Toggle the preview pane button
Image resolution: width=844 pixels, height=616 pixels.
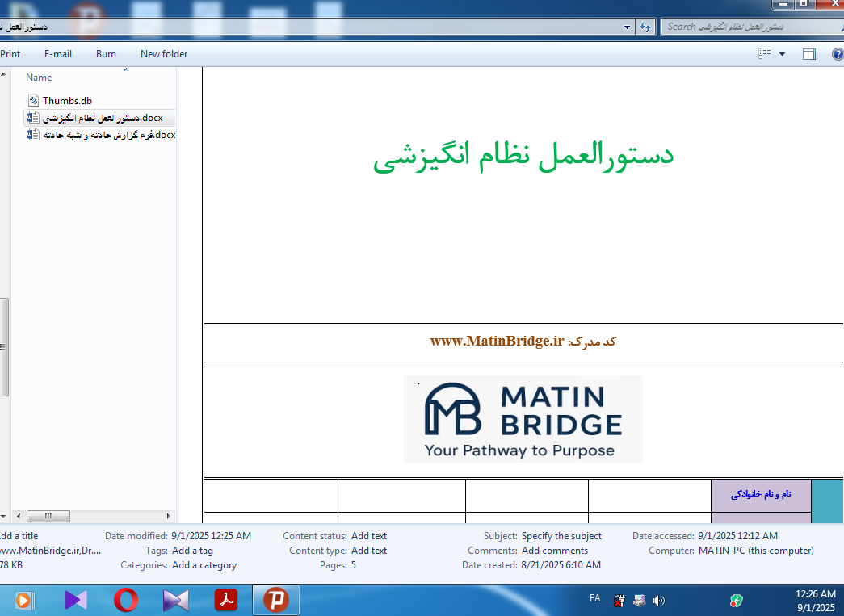coord(808,54)
